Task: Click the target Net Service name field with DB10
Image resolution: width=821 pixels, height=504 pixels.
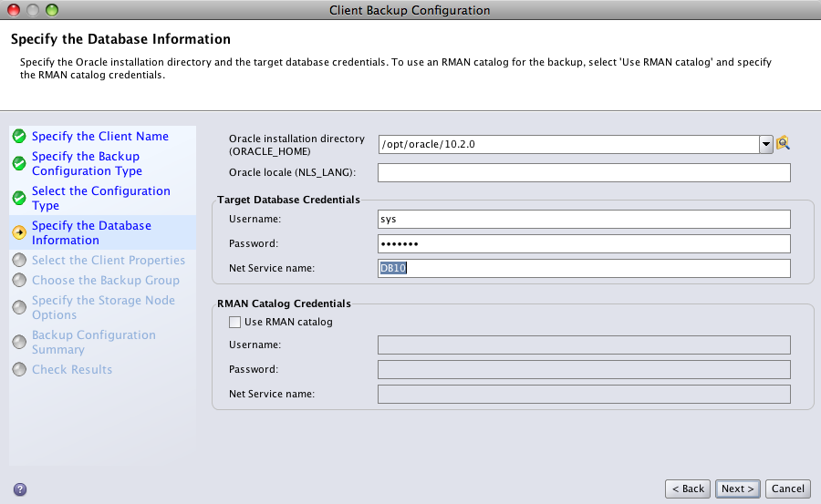Action: [584, 269]
